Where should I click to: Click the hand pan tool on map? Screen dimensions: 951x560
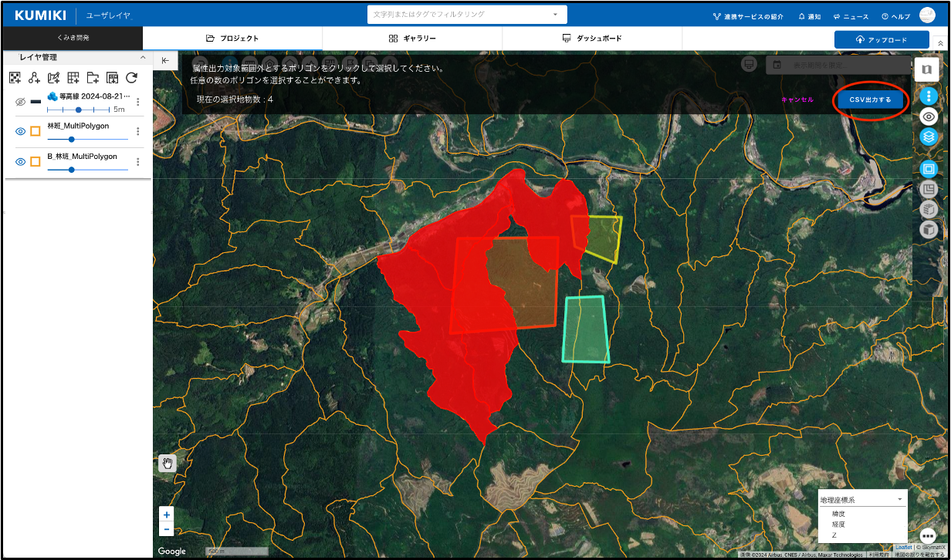click(x=168, y=463)
